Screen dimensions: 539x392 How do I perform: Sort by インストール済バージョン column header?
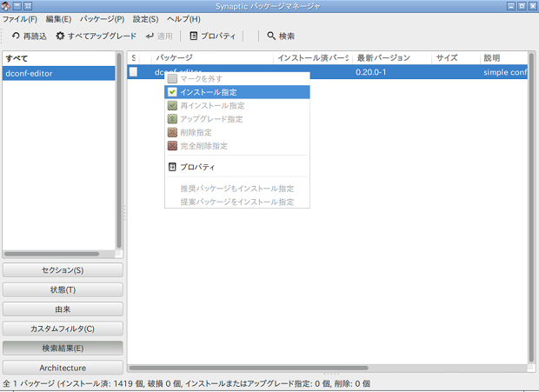(313, 57)
